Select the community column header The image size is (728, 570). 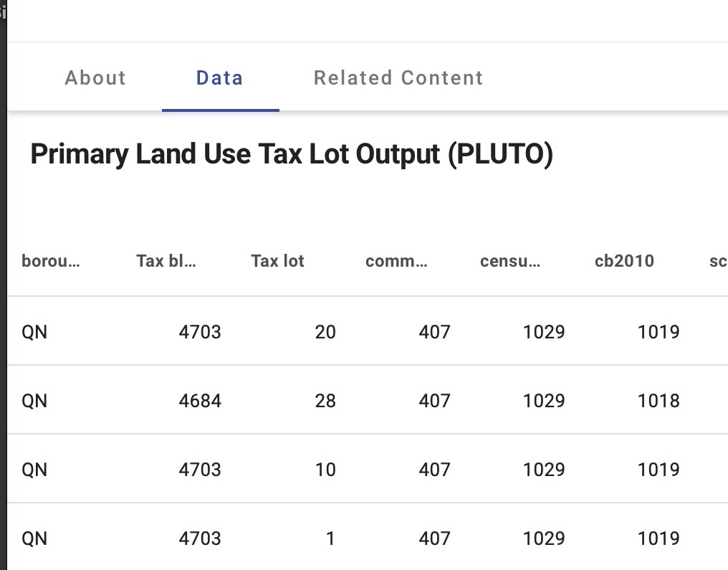pos(396,261)
